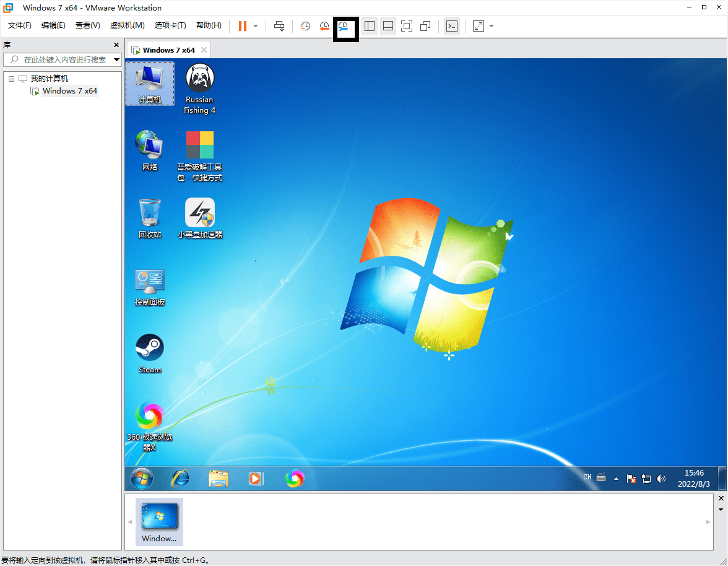Collapse the 我的计算机 tree node
Image resolution: width=728 pixels, height=566 pixels.
(x=12, y=79)
